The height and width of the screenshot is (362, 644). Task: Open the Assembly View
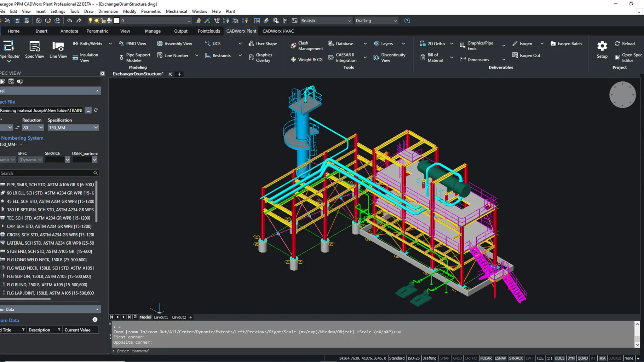point(174,43)
